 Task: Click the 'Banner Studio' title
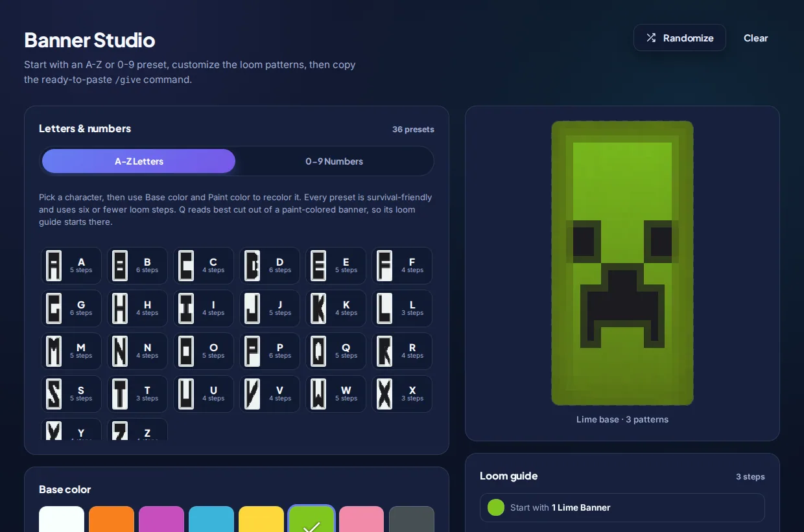(89, 40)
